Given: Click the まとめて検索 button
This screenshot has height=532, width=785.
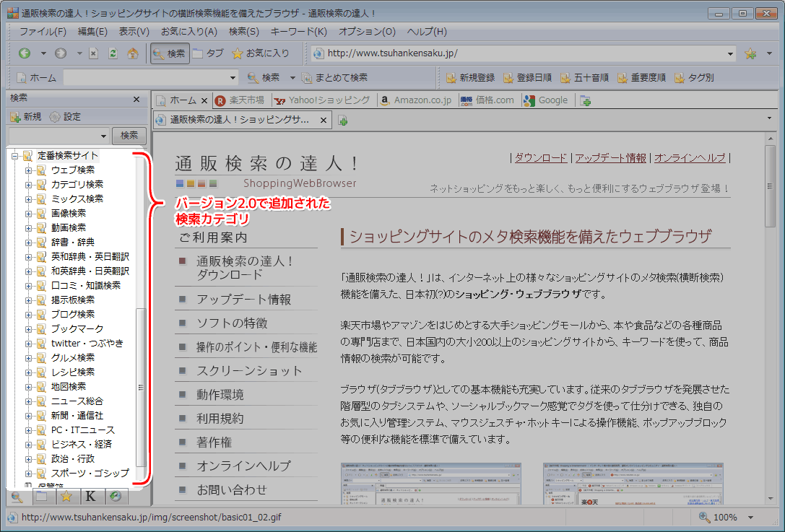Looking at the screenshot, I should [x=335, y=77].
